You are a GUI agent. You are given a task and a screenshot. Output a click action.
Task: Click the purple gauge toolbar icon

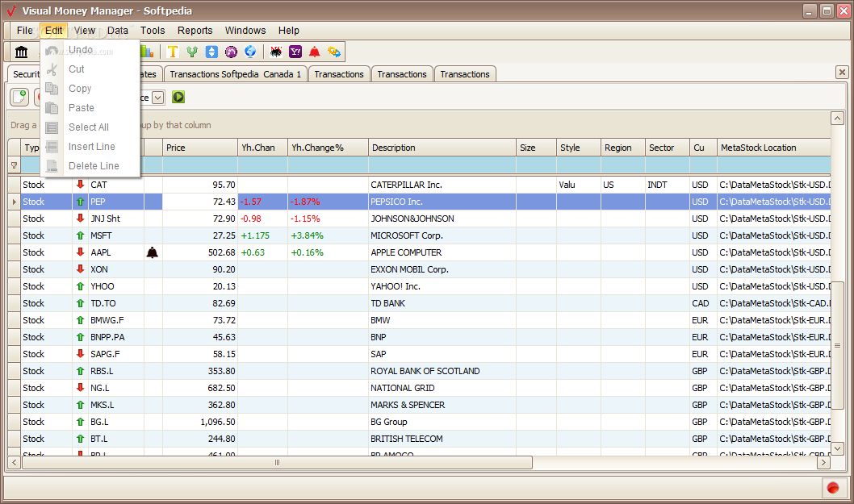(231, 52)
